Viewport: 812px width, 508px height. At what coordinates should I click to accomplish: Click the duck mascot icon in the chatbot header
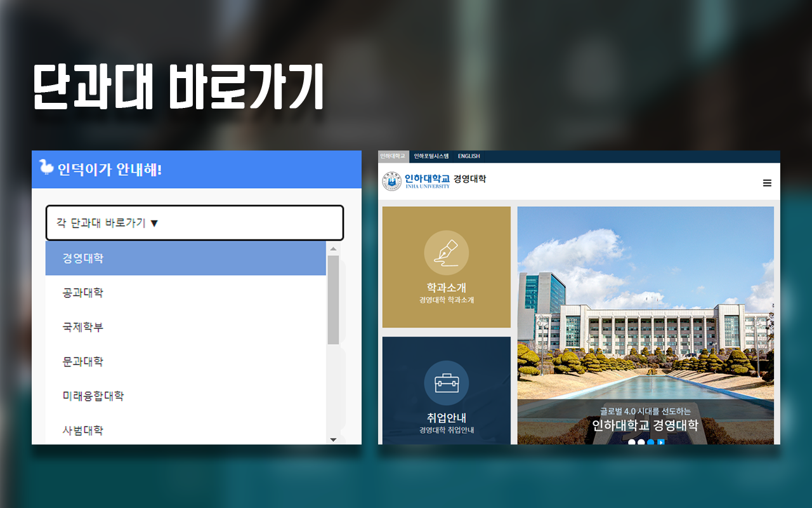coord(47,169)
